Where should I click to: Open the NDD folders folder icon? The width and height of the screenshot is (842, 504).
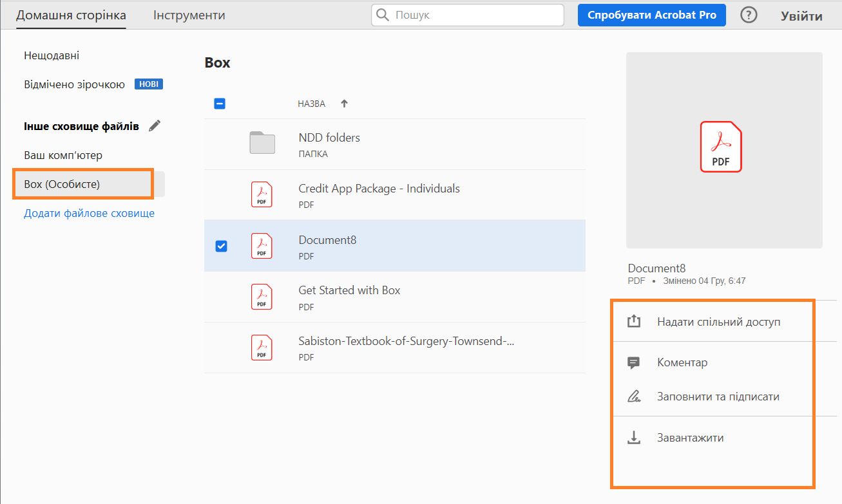pyautogui.click(x=262, y=143)
